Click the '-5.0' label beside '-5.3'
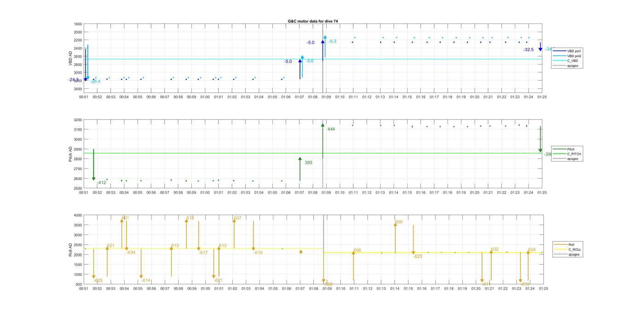644x319 pixels. pos(310,43)
